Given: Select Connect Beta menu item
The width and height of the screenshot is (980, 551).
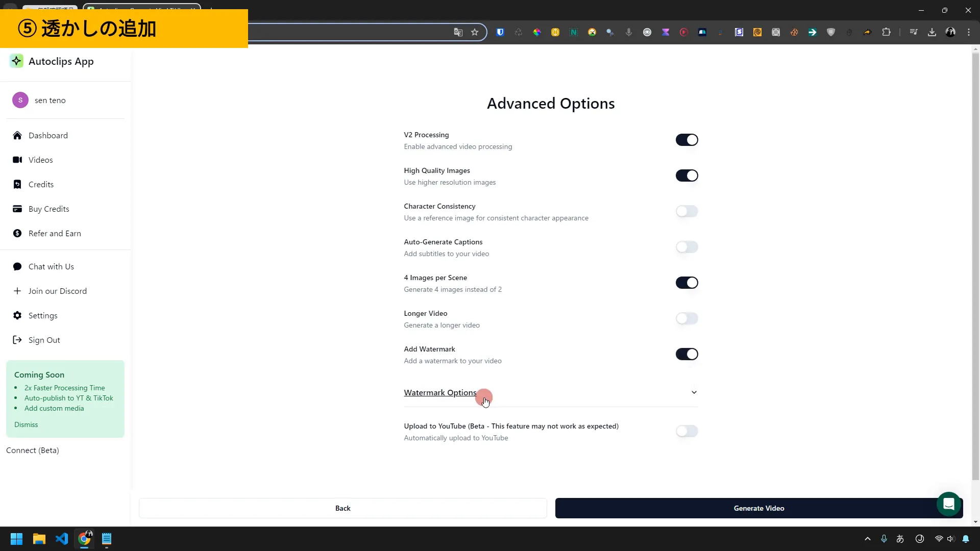Looking at the screenshot, I should click(32, 450).
